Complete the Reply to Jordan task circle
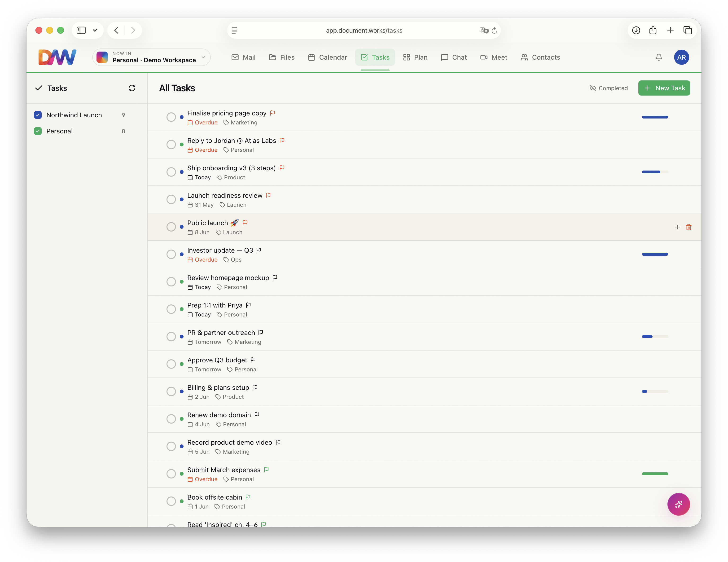This screenshot has height=562, width=728. tap(171, 145)
